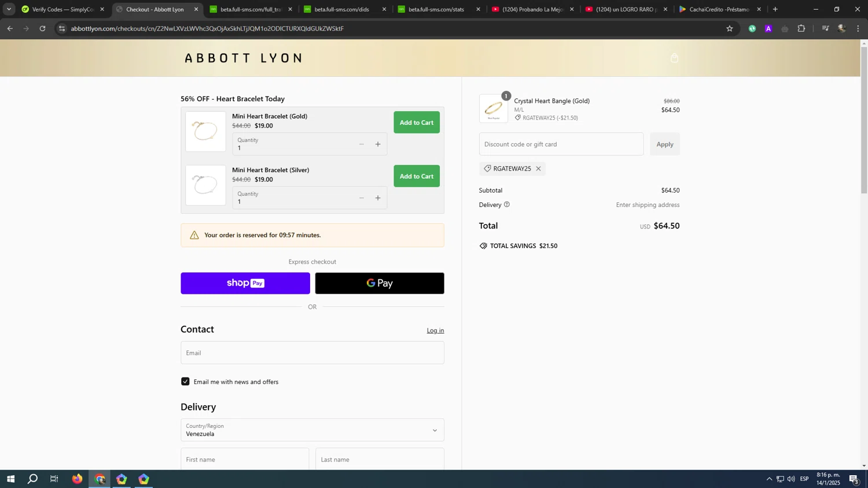The height and width of the screenshot is (488, 868).
Task: Open volume control in system tray
Action: tap(791, 479)
